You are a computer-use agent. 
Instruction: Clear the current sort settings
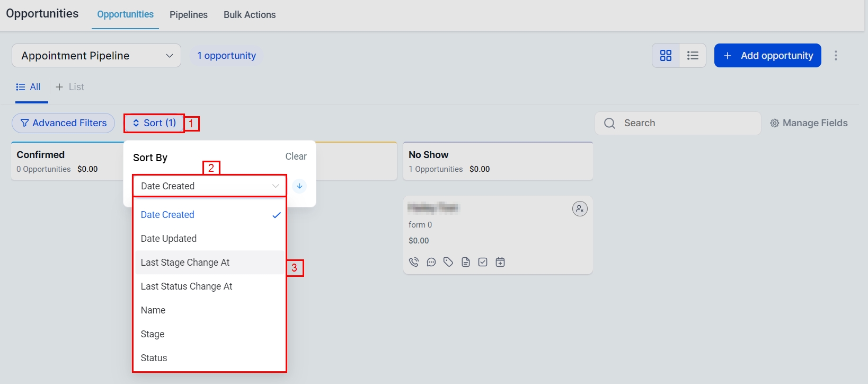pyautogui.click(x=296, y=156)
